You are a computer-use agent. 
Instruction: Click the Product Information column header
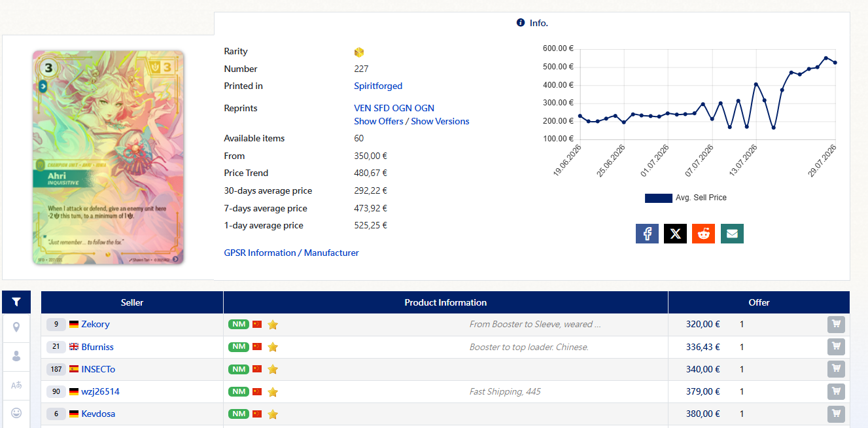pyautogui.click(x=445, y=302)
